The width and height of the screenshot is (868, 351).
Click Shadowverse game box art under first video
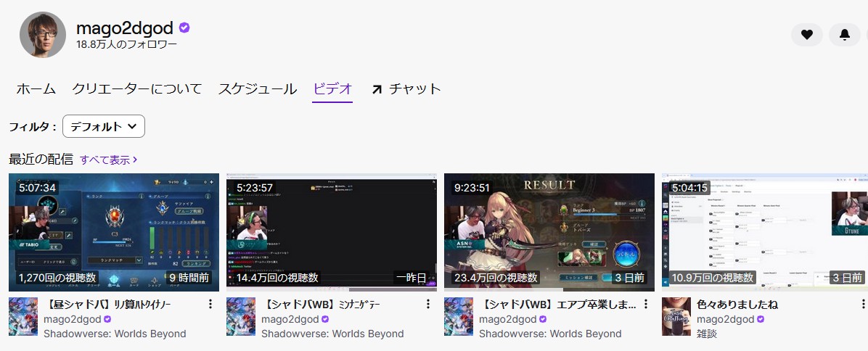pyautogui.click(x=22, y=316)
